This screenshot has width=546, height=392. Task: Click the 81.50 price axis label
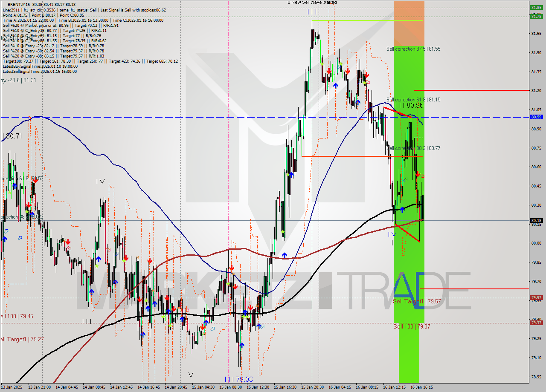coord(536,53)
